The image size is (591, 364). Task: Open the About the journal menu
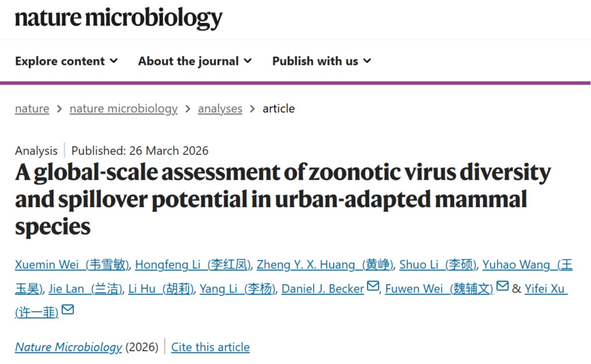tap(195, 61)
